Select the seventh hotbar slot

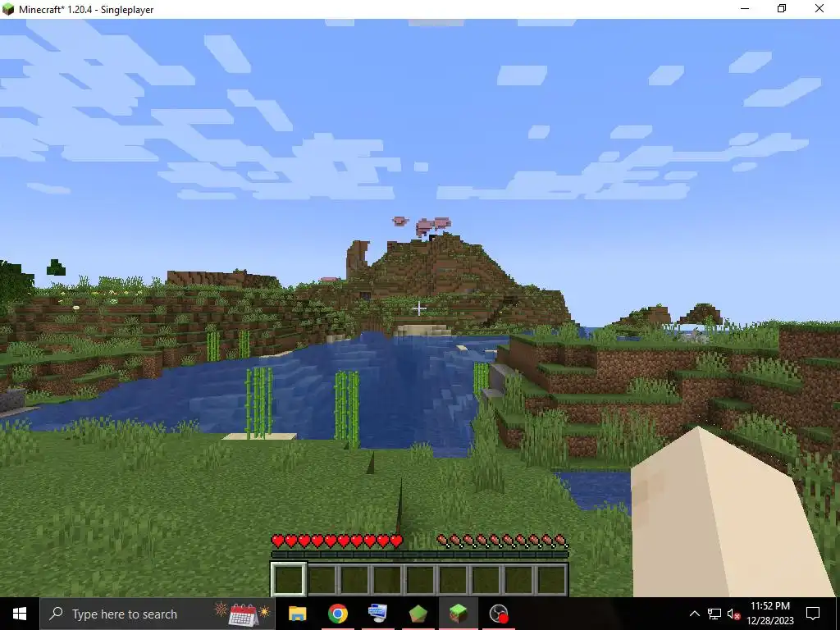pyautogui.click(x=486, y=579)
